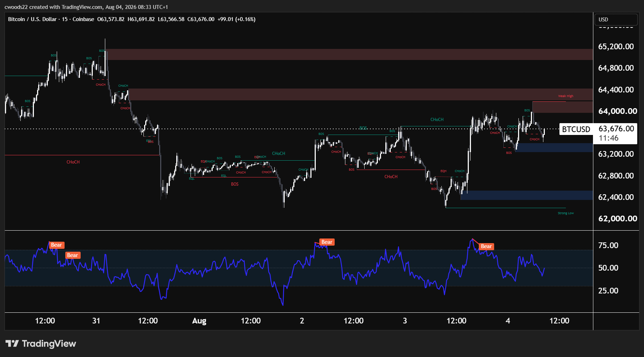The height and width of the screenshot is (357, 644).
Task: Select the Bitcoin / U.S. Dollar symbol title
Action: (x=32, y=19)
